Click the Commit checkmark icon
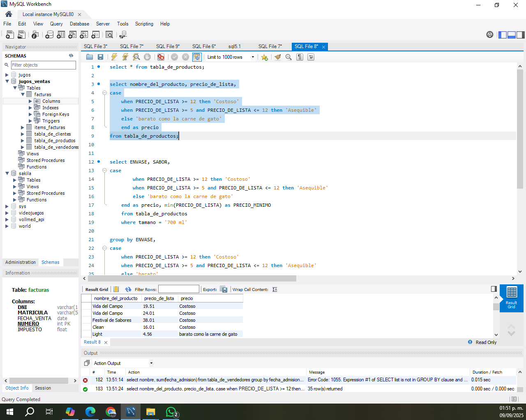 [x=174, y=57]
